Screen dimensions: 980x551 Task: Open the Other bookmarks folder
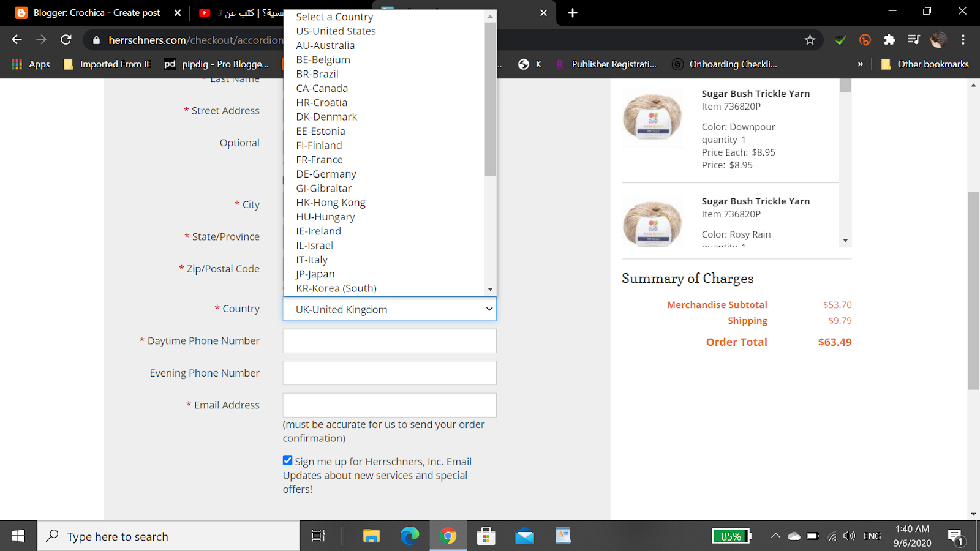pos(925,64)
